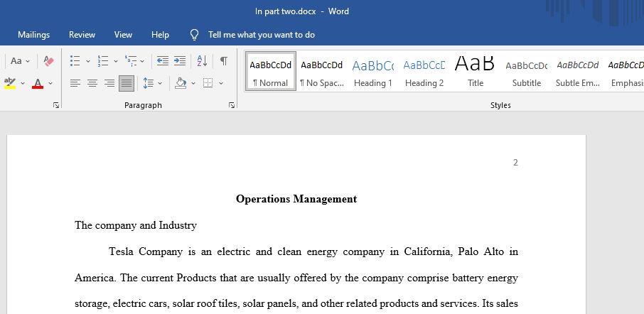Image resolution: width=644 pixels, height=314 pixels.
Task: Decrease paragraph indent
Action: (163, 61)
